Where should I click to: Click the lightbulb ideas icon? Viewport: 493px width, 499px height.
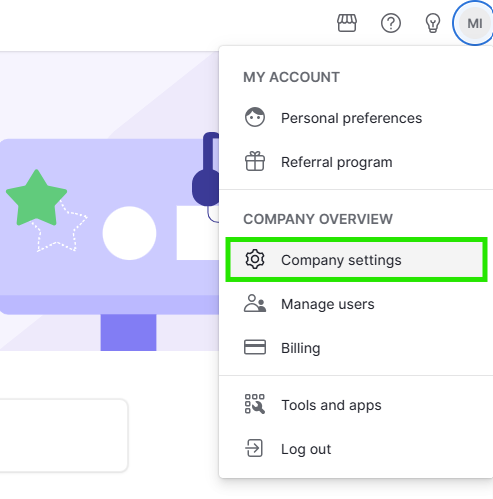pos(433,23)
